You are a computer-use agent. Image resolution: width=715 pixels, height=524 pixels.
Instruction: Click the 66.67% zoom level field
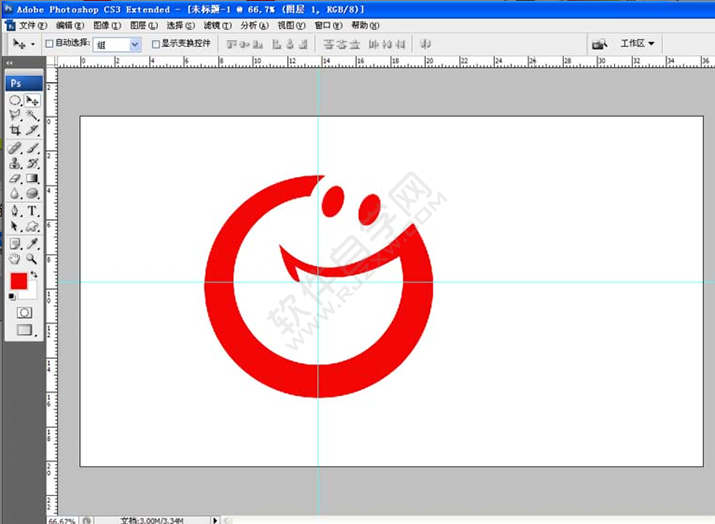click(61, 520)
